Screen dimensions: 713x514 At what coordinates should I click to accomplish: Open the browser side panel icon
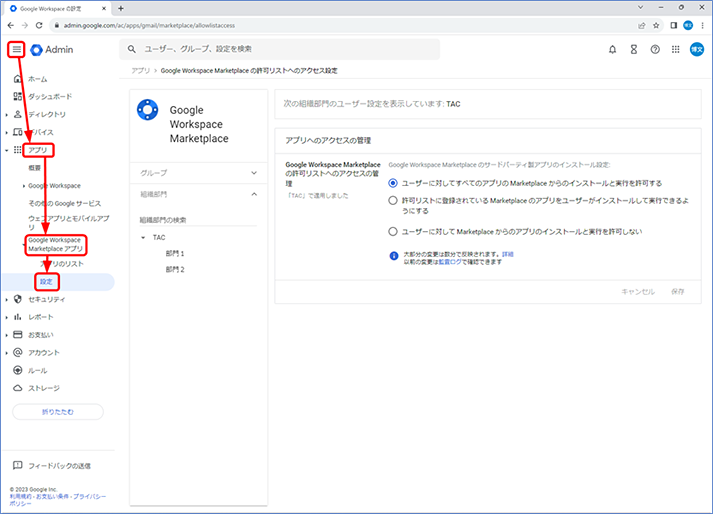[673, 25]
